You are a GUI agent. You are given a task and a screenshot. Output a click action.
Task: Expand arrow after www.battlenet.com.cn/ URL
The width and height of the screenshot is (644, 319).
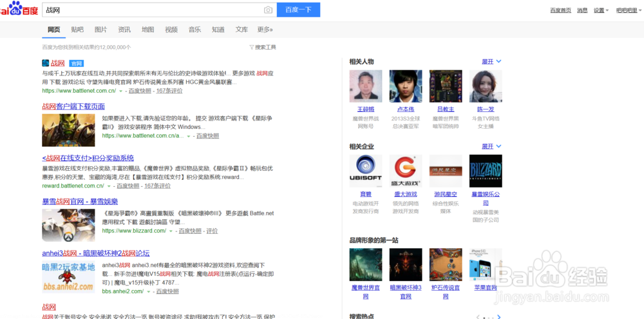click(121, 91)
